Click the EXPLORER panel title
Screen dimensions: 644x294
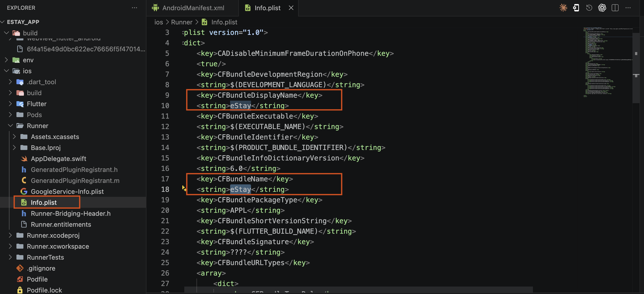coord(21,8)
